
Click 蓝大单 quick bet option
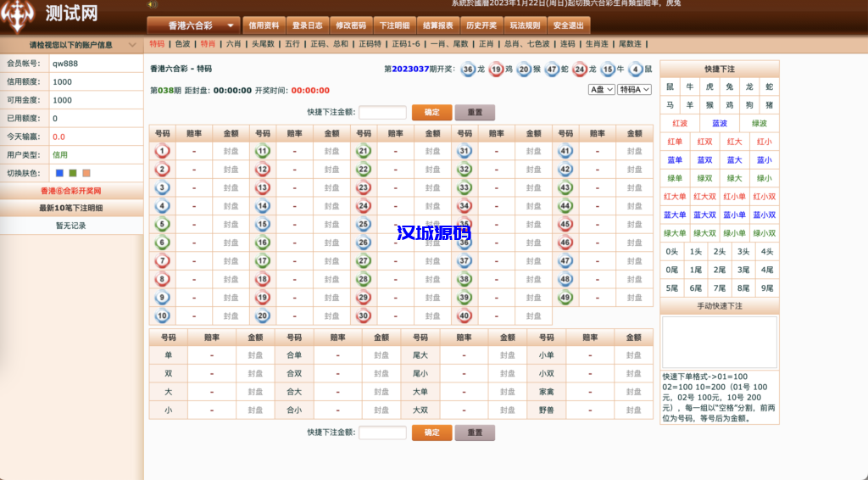pos(675,215)
